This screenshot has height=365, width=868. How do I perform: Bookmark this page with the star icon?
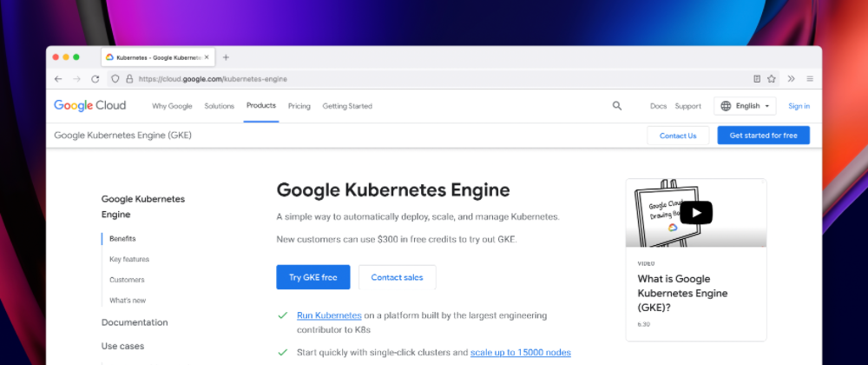click(771, 79)
